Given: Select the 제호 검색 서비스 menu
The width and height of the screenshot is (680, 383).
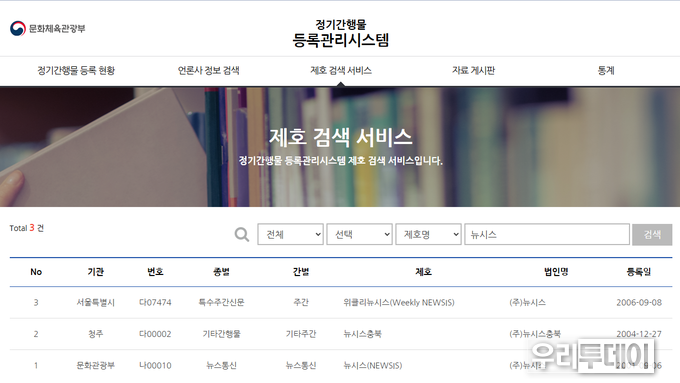Looking at the screenshot, I should [x=341, y=70].
